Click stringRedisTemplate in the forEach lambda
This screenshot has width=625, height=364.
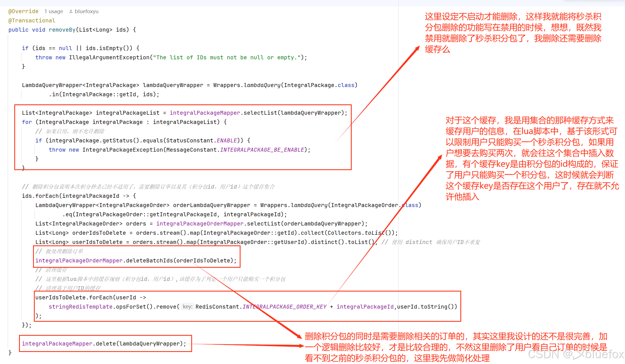click(81, 307)
